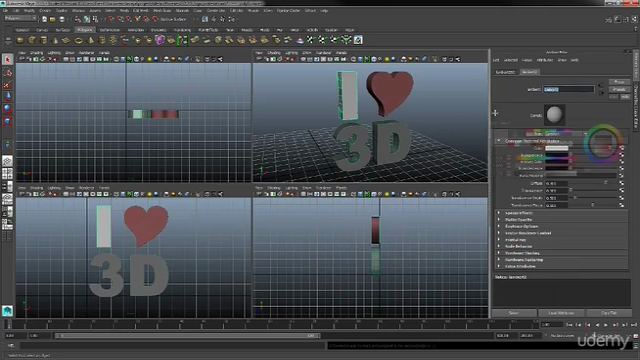The height and width of the screenshot is (360, 640).
Task: Select the arrow Select tool in toolbox
Action: [7, 60]
